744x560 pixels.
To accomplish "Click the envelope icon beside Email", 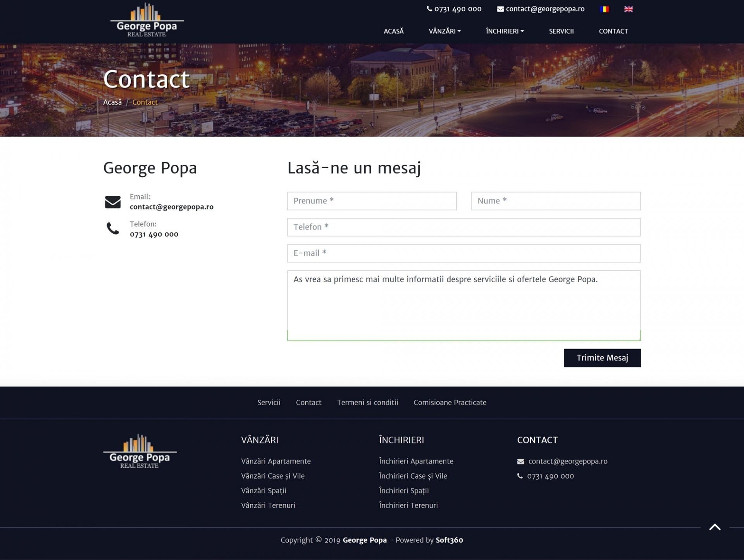I will click(113, 202).
